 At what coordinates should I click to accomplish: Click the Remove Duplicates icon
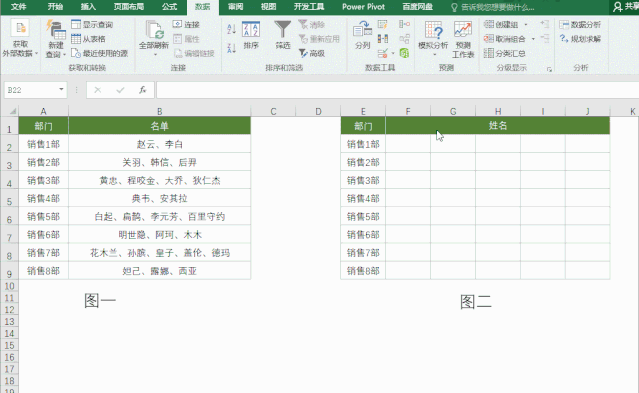coord(383,39)
